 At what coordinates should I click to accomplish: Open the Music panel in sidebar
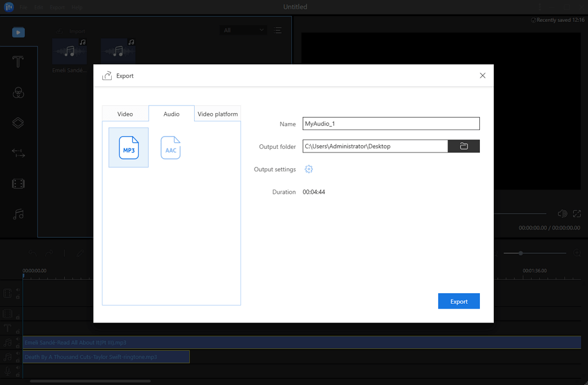point(18,214)
